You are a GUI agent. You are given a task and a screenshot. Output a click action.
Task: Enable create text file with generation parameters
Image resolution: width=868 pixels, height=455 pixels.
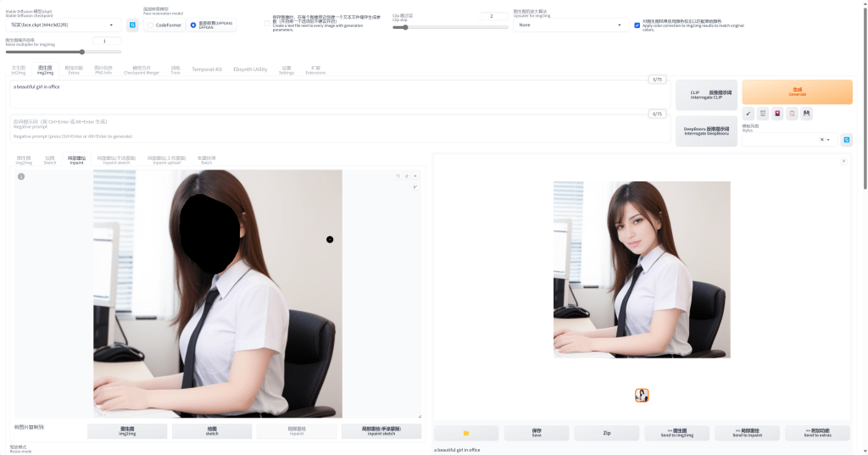[x=268, y=24]
